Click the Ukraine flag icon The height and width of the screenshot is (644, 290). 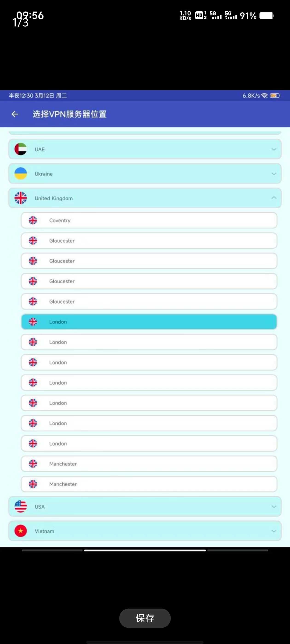point(20,173)
